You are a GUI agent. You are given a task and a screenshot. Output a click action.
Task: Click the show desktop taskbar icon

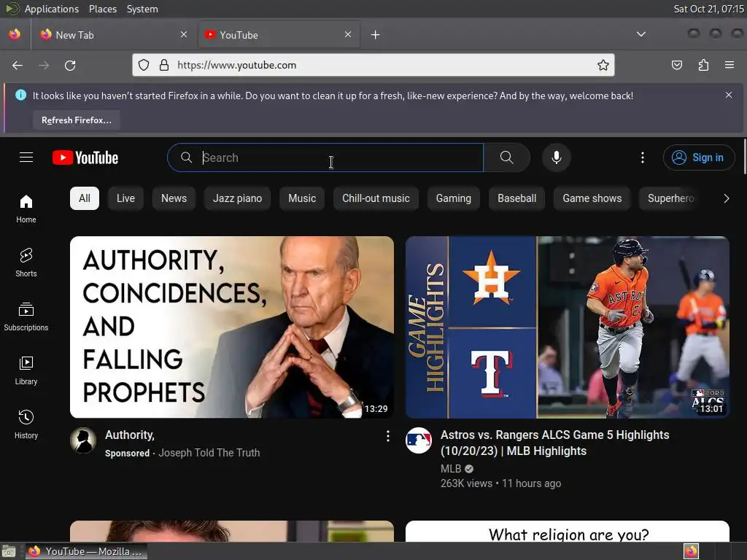pyautogui.click(x=9, y=551)
